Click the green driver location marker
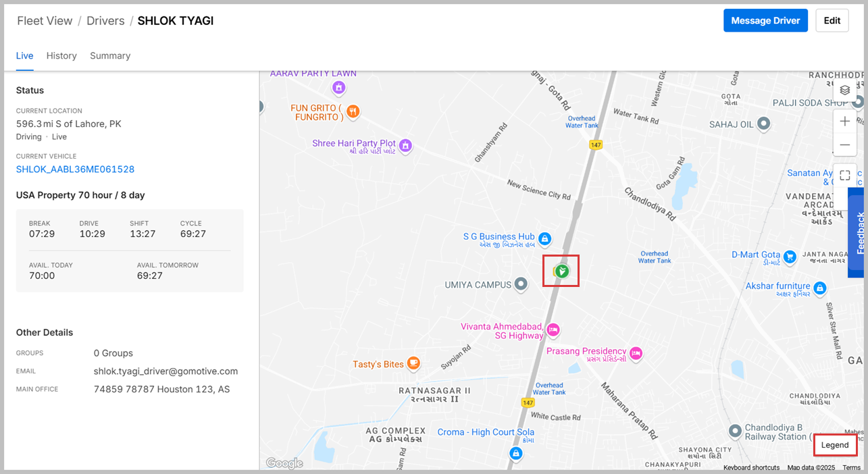 561,271
